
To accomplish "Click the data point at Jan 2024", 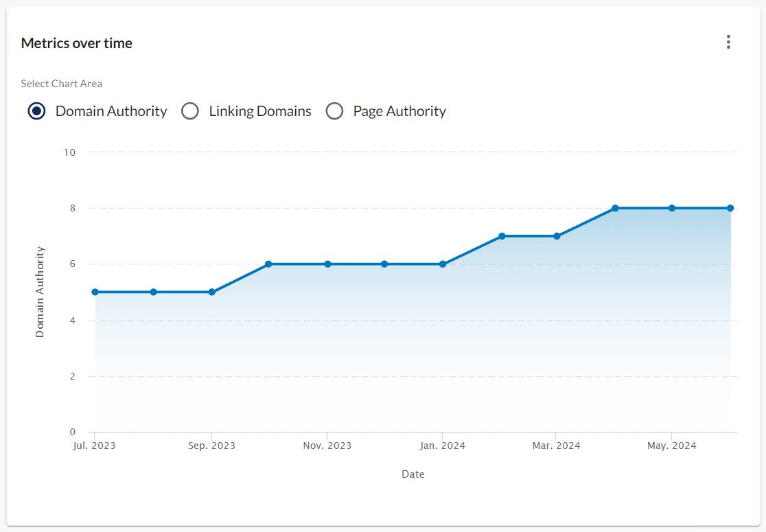I will pos(443,263).
